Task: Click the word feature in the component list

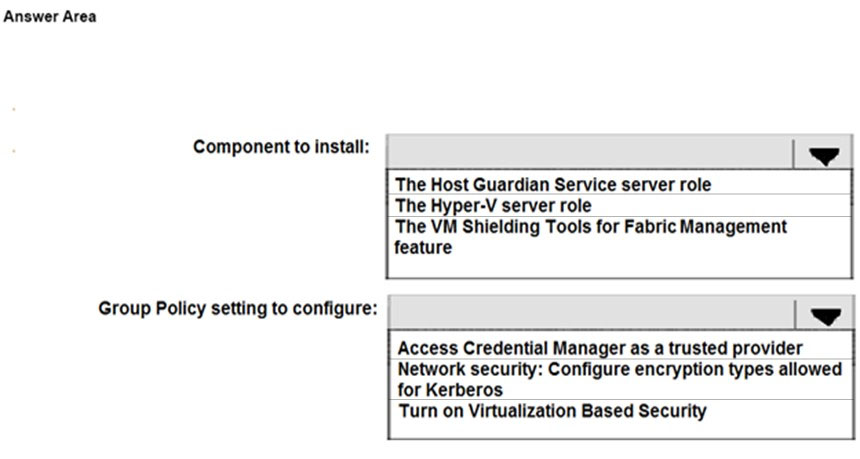Action: tap(423, 247)
